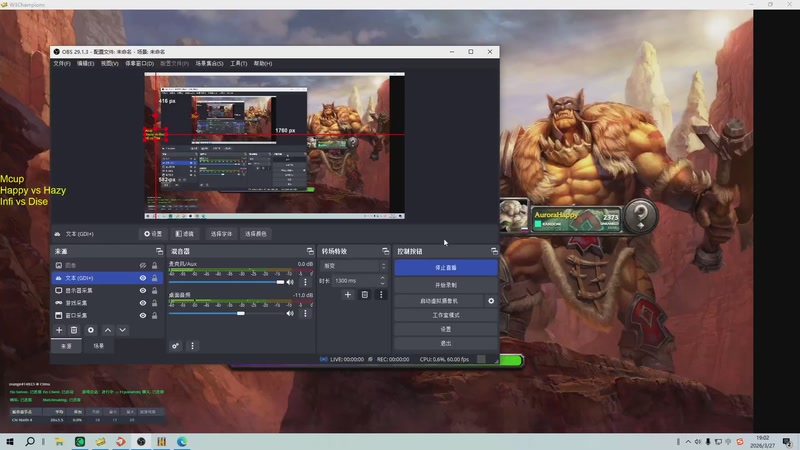Open virtual camera settings gear
Image resolution: width=800 pixels, height=450 pixels.
pos(491,301)
